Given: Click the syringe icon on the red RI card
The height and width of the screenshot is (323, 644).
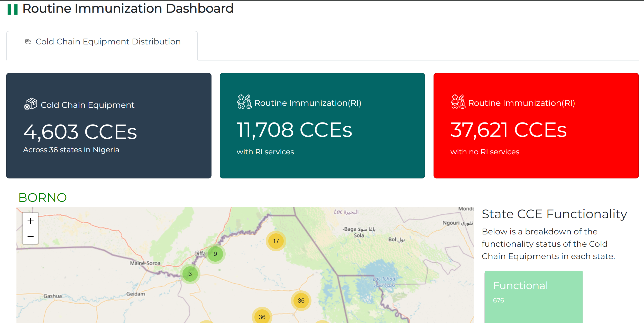Looking at the screenshot, I should click(x=458, y=102).
